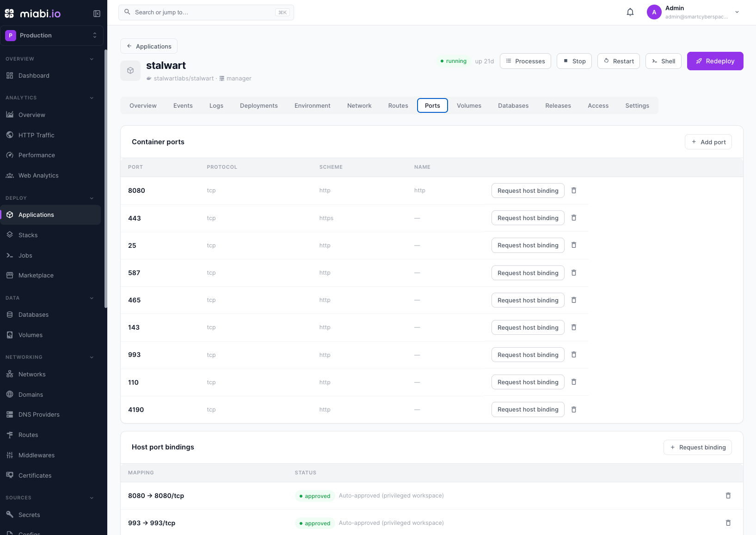Delete port 4190 trash icon

click(574, 410)
